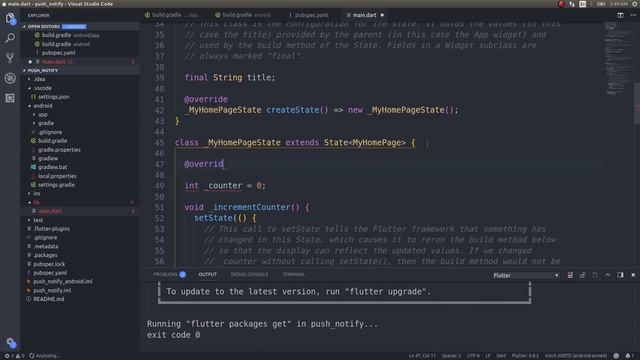Move panel to the right icon
The width and height of the screenshot is (640, 360).
pyautogui.click(x=620, y=275)
